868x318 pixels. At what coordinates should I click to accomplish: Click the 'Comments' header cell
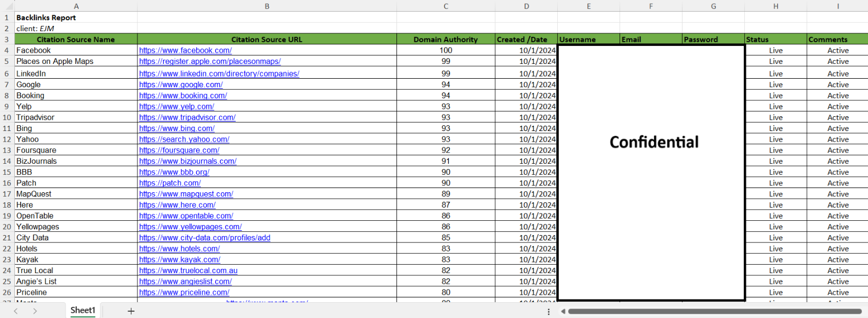tap(838, 40)
